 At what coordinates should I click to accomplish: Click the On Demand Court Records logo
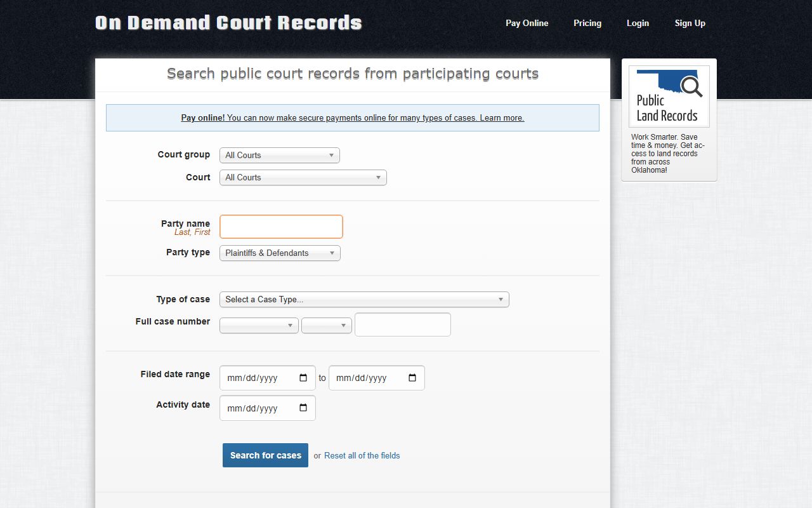228,23
